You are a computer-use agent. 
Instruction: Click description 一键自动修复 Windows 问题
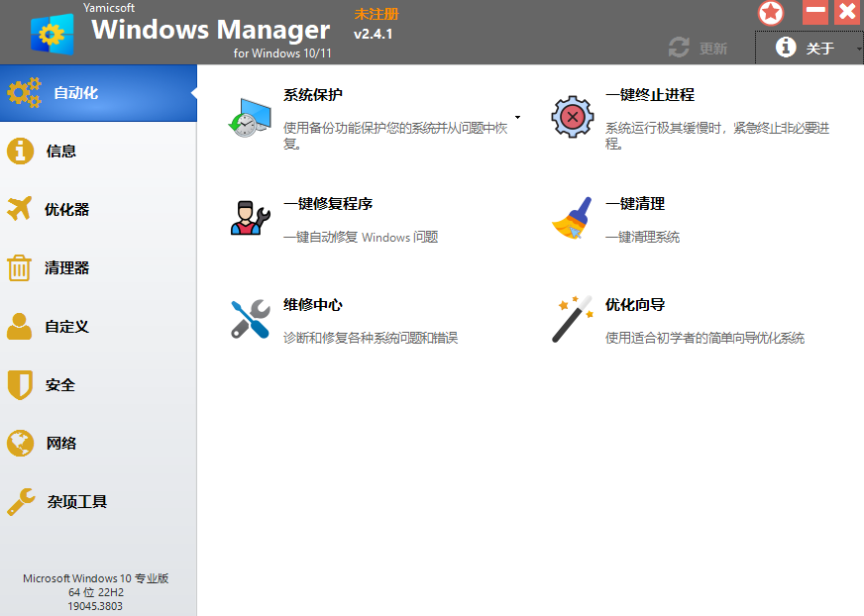click(x=361, y=238)
